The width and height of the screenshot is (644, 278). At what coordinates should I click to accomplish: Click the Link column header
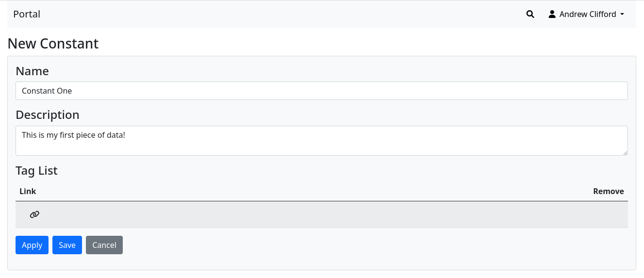[28, 191]
